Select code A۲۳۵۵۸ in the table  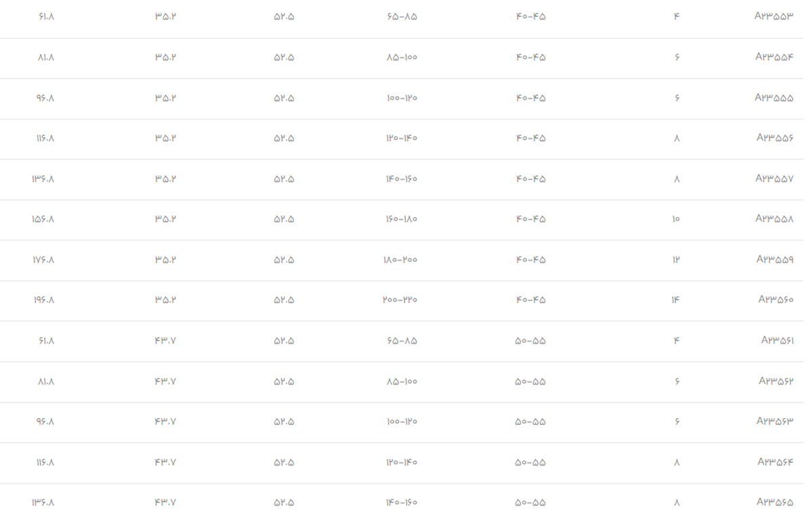(x=774, y=219)
